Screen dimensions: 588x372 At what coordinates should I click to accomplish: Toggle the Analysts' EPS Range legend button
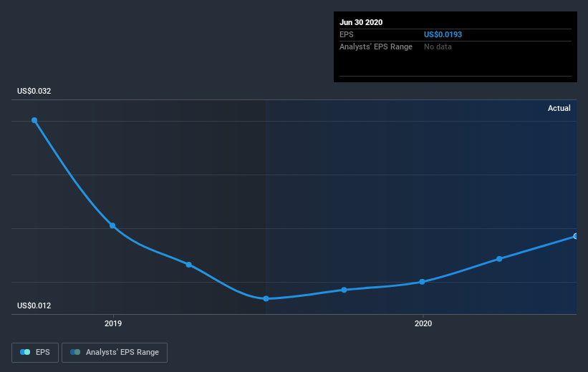(115, 353)
